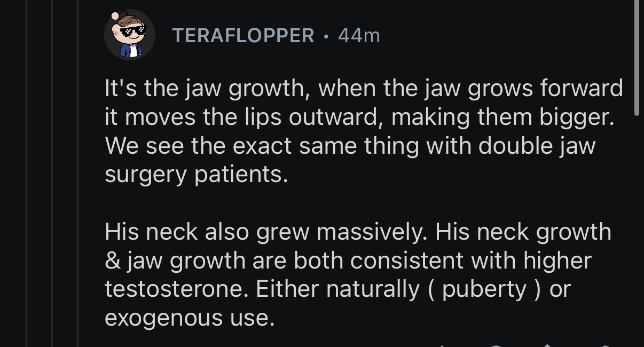Tap the text "exogenous use."
This screenshot has height=347, width=644.
click(x=190, y=318)
